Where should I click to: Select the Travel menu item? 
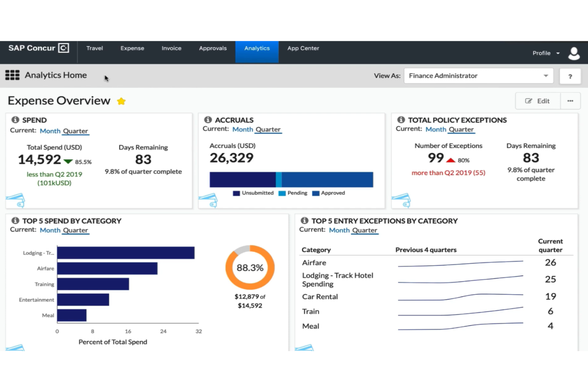point(94,48)
